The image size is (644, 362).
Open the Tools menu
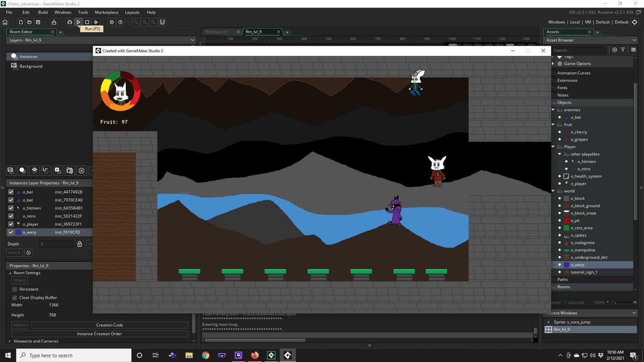(83, 12)
